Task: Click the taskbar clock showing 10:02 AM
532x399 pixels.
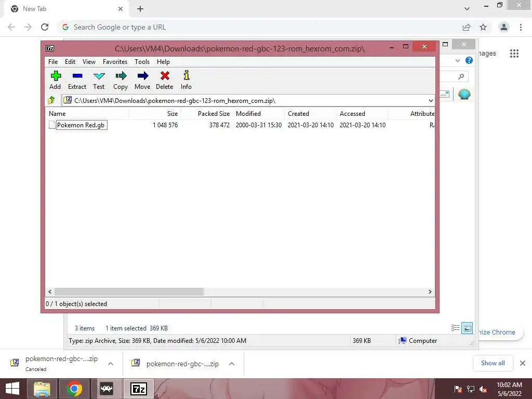Action: pos(509,389)
